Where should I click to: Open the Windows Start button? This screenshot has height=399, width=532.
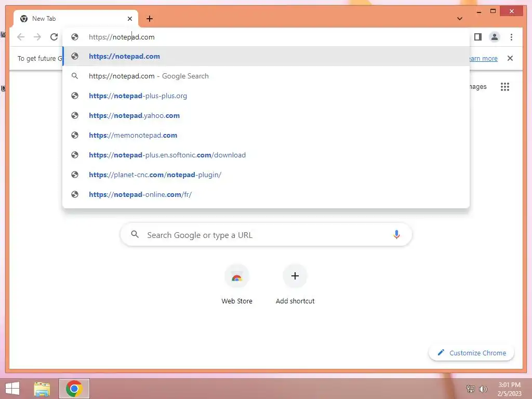(12, 389)
